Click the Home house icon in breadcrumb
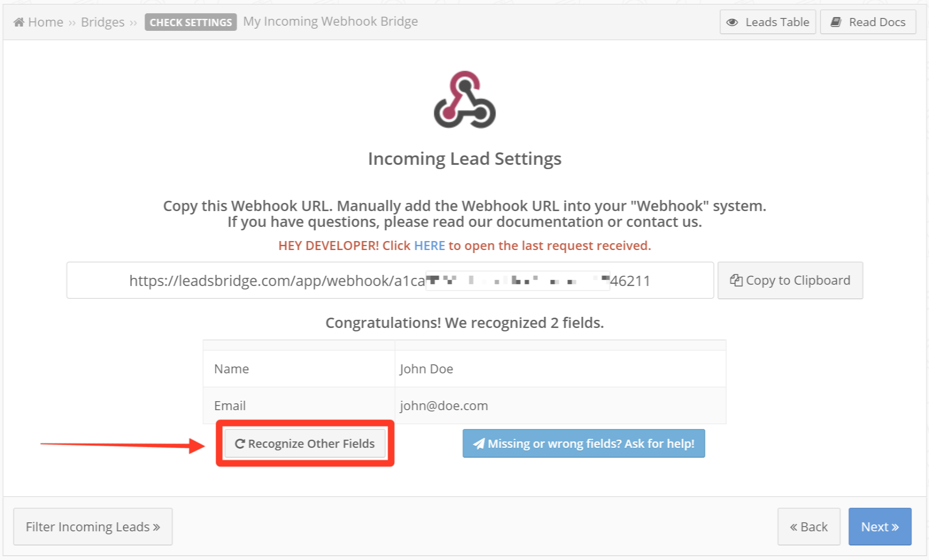 click(19, 22)
